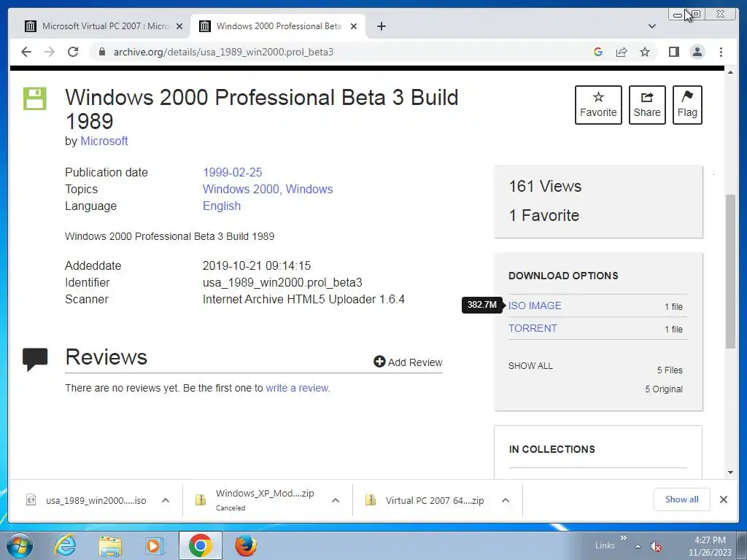Select the Windows 2000 Professional Beta tab

[x=278, y=26]
